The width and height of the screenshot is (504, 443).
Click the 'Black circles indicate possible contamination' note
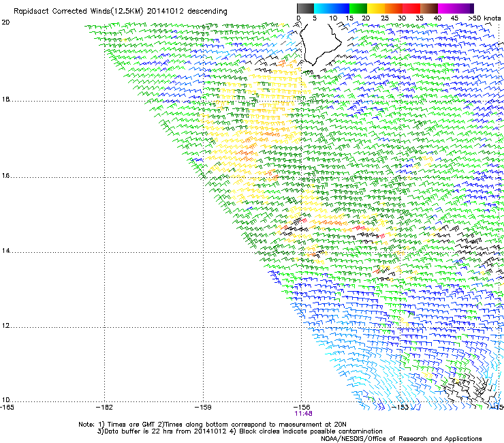coord(306,431)
